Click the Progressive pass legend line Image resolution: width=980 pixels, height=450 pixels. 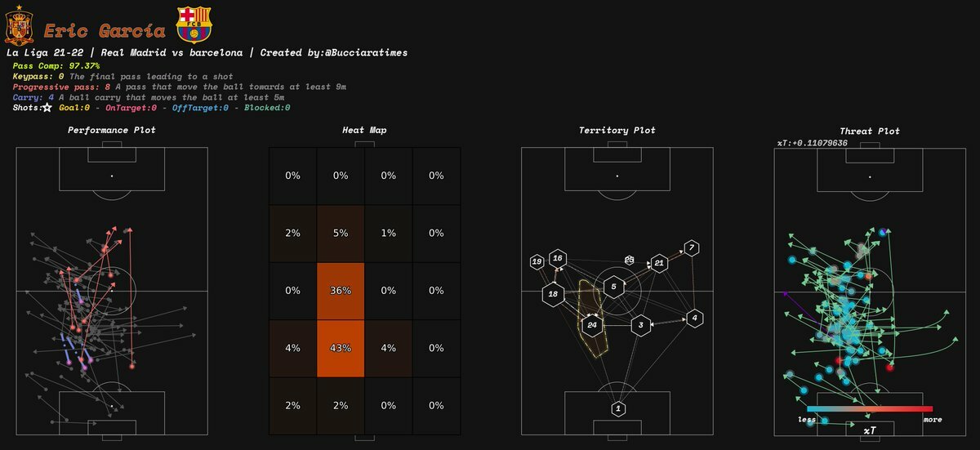pyautogui.click(x=180, y=86)
